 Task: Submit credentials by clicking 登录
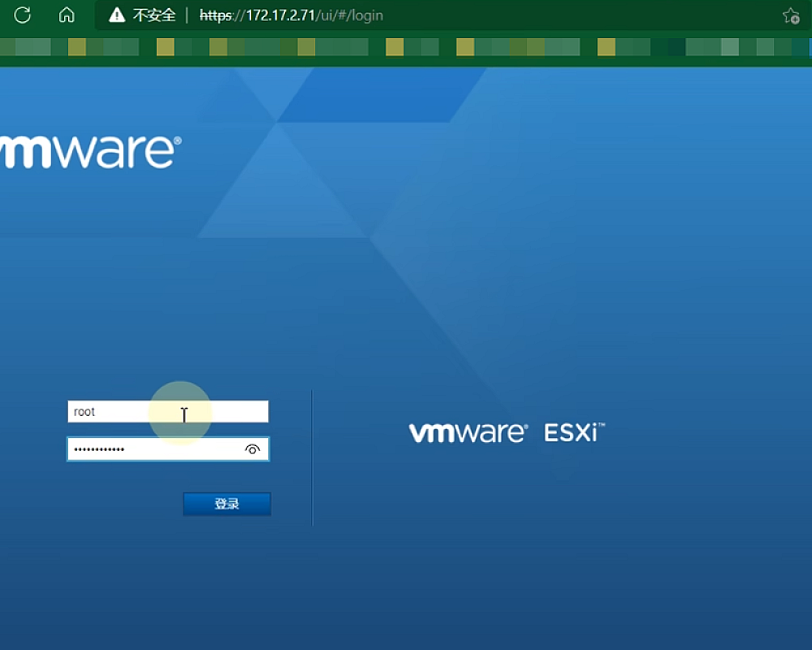pyautogui.click(x=227, y=504)
